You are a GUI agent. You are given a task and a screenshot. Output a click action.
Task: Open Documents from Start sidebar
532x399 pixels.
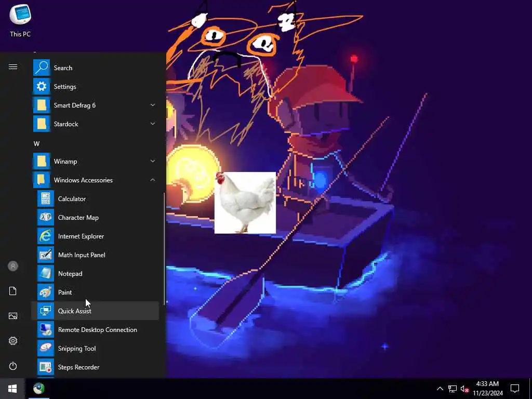pyautogui.click(x=13, y=291)
